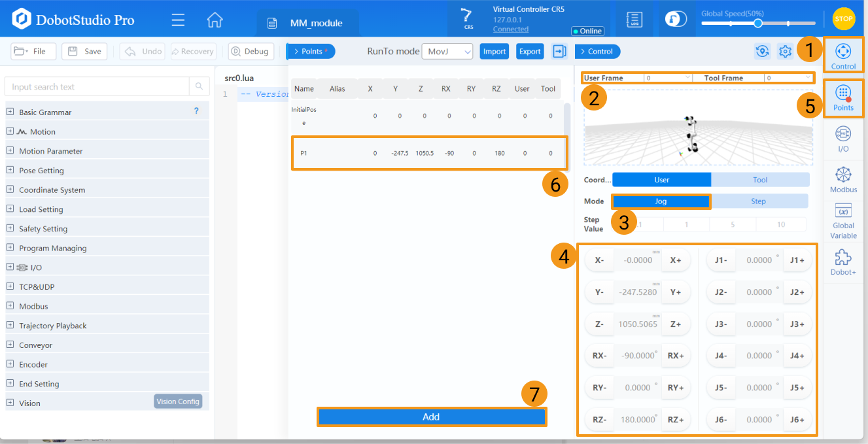Screen dimensions: 868x444
Task: Open the hamburger menu in header
Action: [x=178, y=20]
